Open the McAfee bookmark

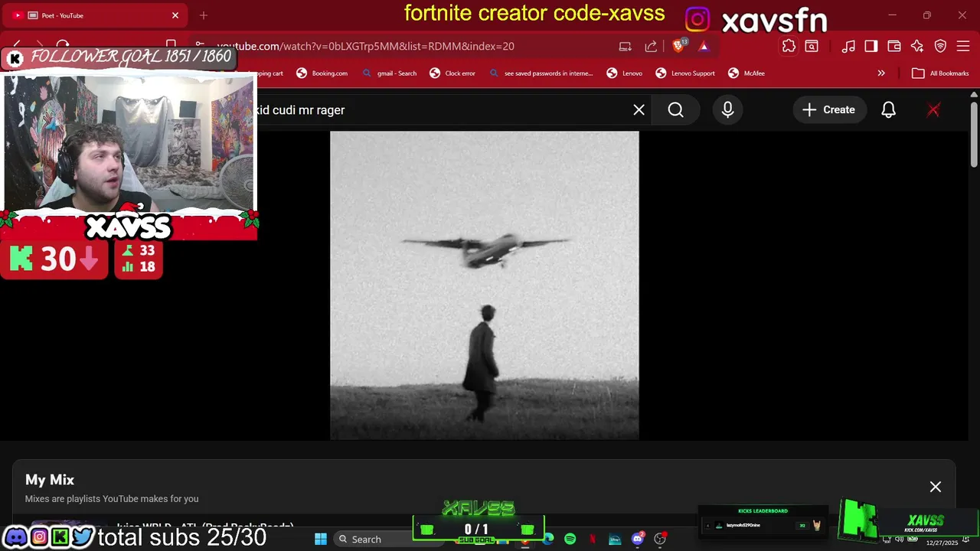(746, 73)
